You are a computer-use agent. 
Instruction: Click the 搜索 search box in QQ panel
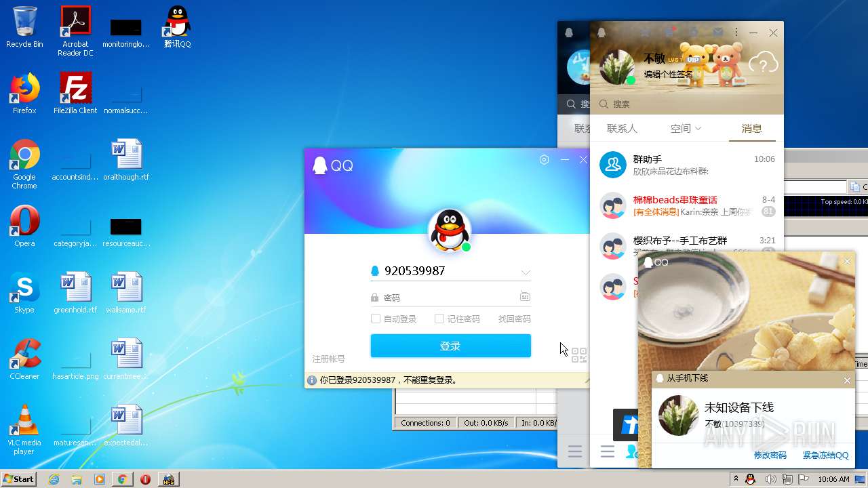click(687, 104)
